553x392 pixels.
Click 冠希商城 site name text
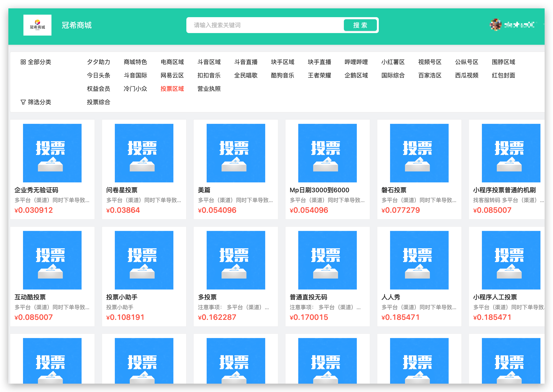coord(77,25)
